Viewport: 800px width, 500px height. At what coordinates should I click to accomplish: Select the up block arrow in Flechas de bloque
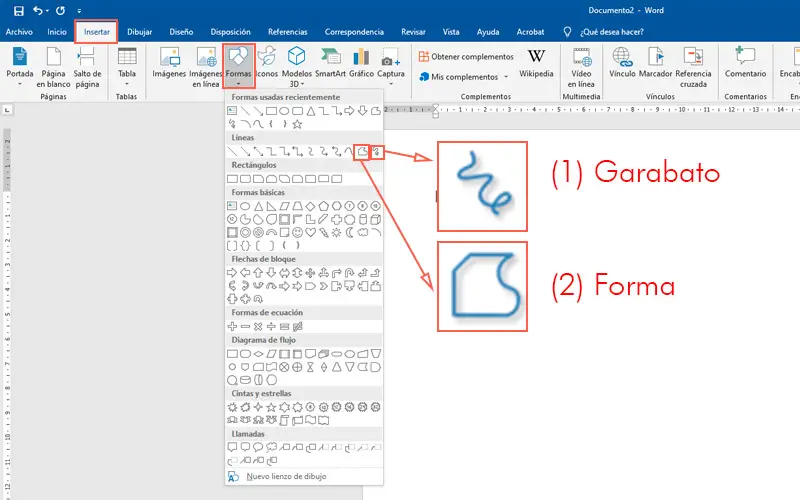(258, 273)
